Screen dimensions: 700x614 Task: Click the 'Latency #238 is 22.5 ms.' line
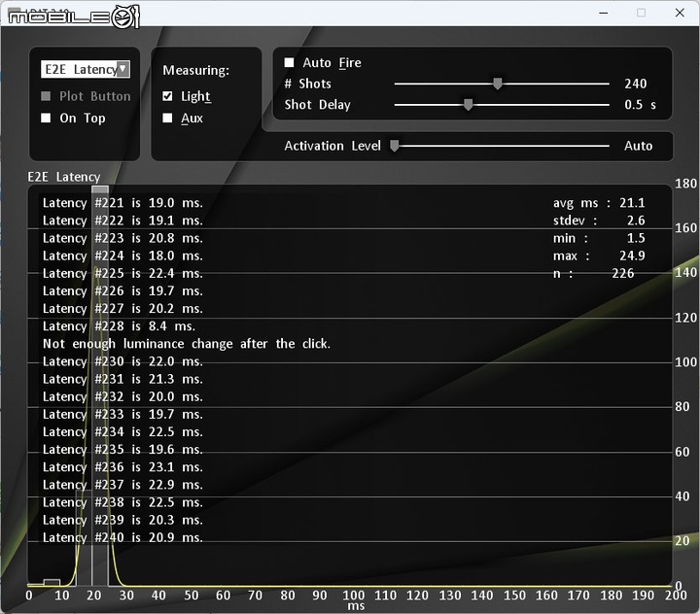[x=122, y=502]
